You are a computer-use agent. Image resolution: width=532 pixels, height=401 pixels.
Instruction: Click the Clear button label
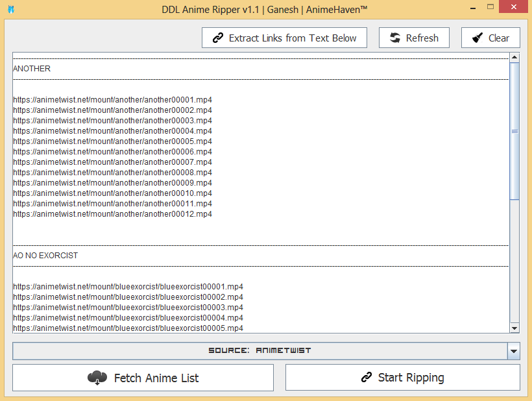(499, 38)
